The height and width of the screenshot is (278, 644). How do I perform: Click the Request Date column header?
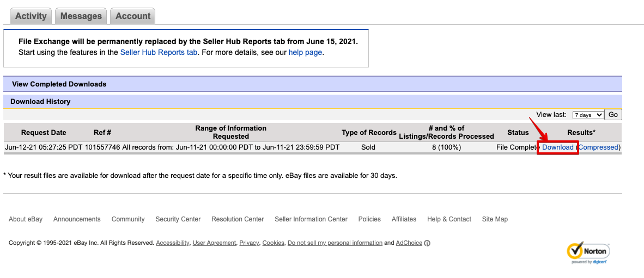click(44, 132)
